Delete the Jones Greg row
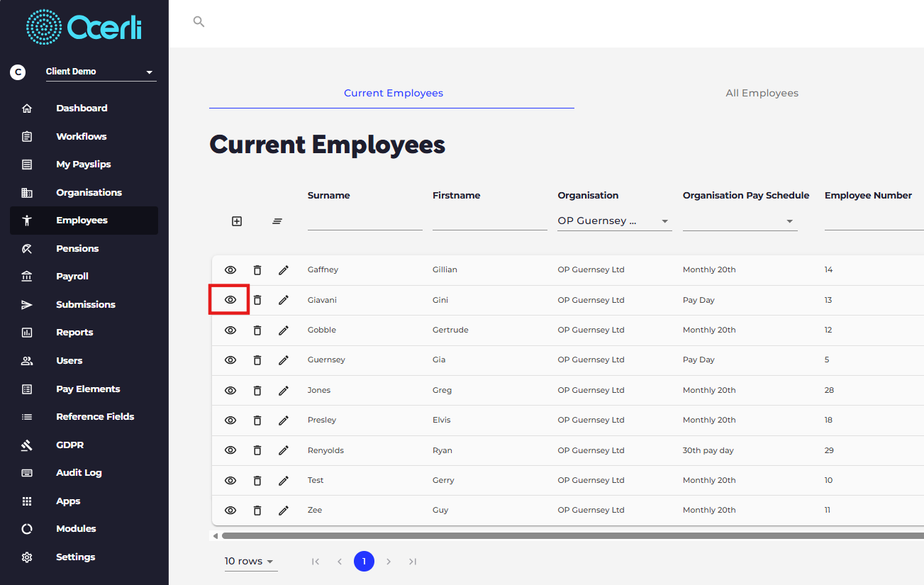 point(257,391)
